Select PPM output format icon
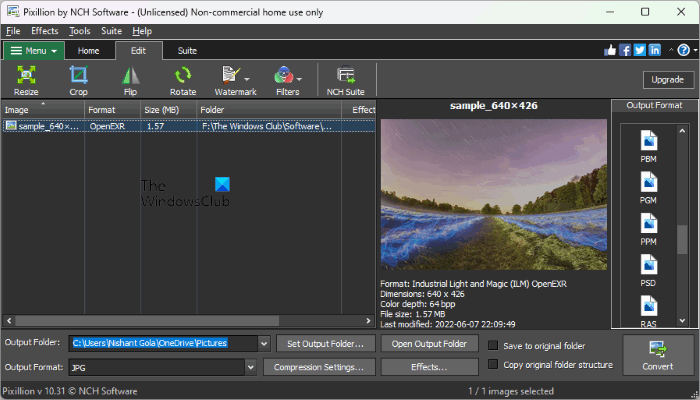 [x=649, y=223]
